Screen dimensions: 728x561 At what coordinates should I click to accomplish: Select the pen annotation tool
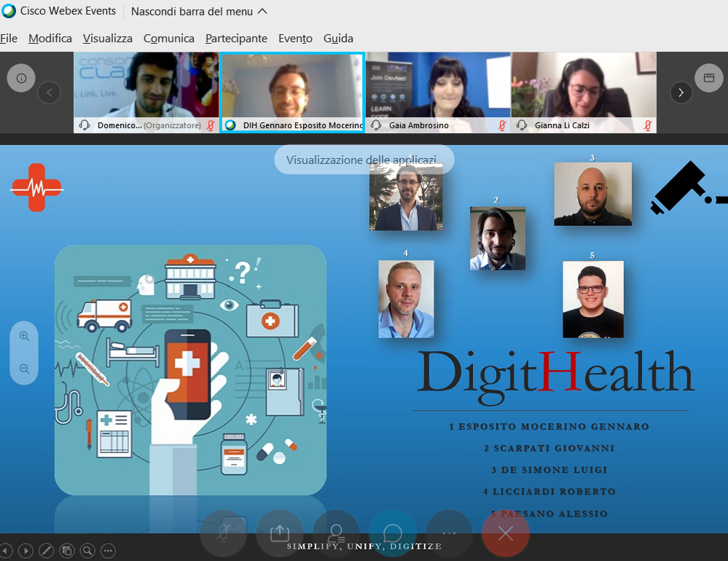pyautogui.click(x=45, y=551)
